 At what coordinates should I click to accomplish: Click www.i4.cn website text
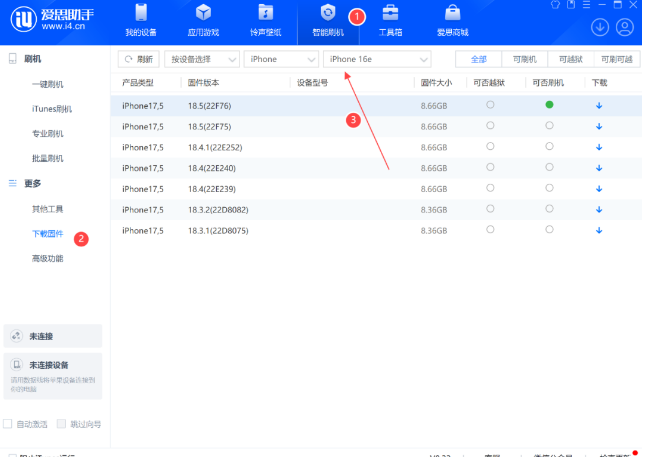[x=63, y=26]
